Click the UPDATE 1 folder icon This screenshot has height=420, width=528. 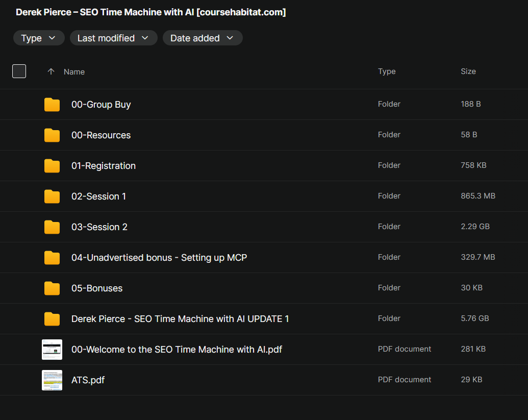click(52, 319)
